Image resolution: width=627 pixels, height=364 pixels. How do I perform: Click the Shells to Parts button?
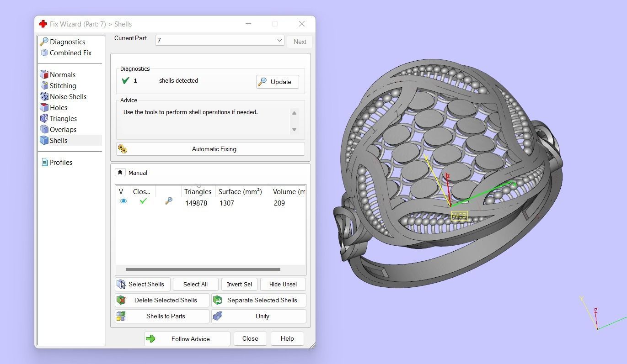pyautogui.click(x=162, y=317)
